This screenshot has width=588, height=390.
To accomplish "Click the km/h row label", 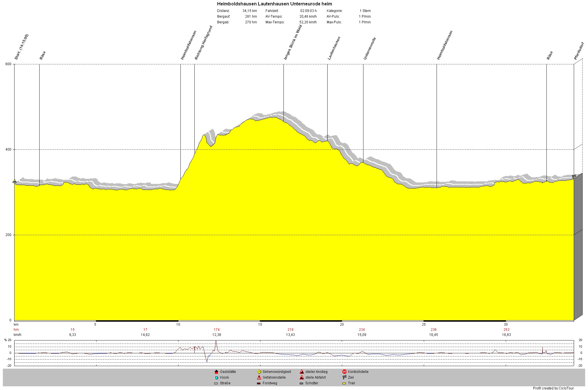I will click(17, 335).
